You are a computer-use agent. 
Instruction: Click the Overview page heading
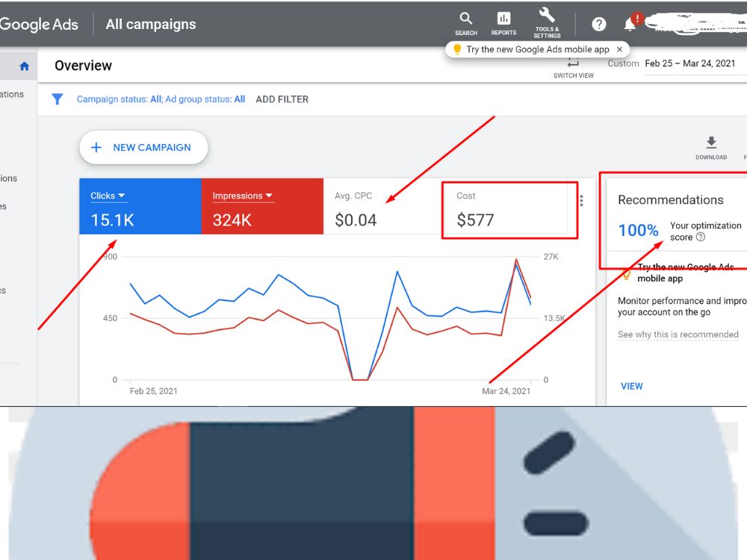(x=84, y=66)
